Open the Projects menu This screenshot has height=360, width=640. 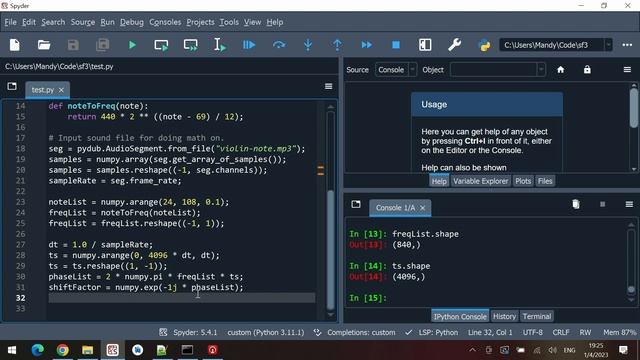(200, 22)
